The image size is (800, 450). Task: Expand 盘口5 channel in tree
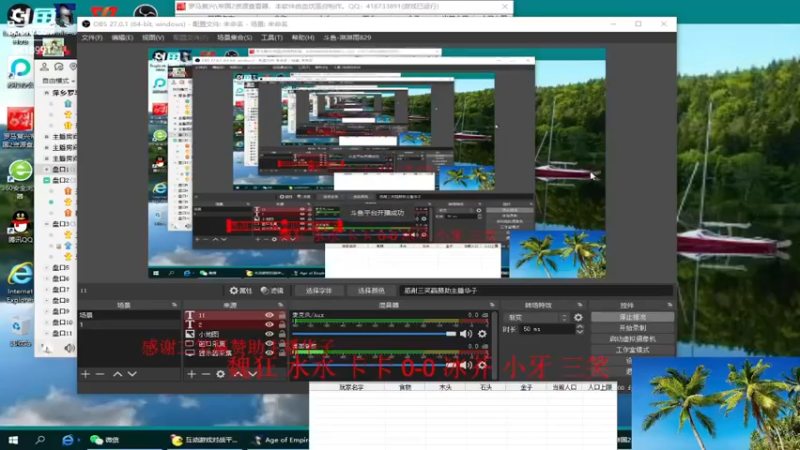click(46, 267)
